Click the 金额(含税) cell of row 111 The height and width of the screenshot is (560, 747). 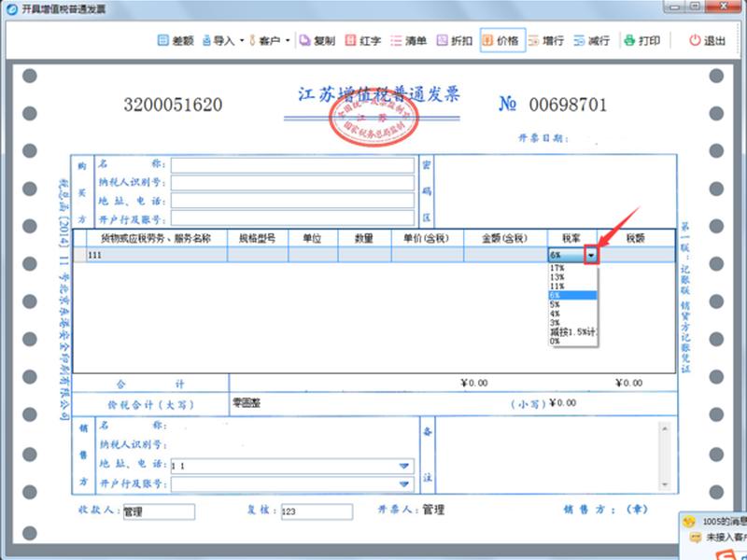click(505, 255)
